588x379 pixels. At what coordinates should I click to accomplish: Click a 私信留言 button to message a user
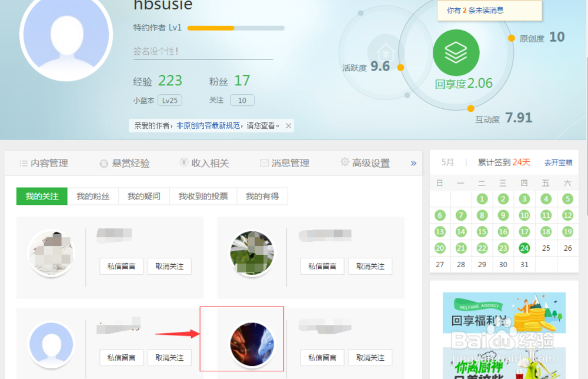[x=121, y=266]
